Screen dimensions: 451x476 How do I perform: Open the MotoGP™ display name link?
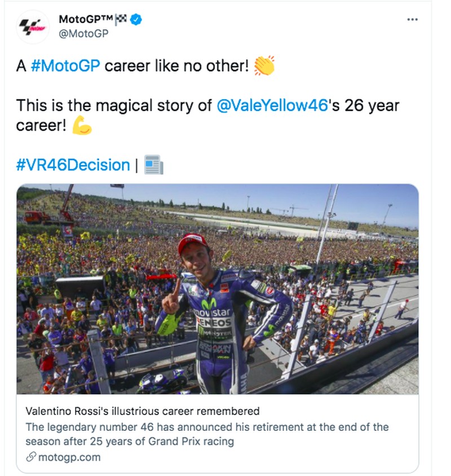click(85, 20)
